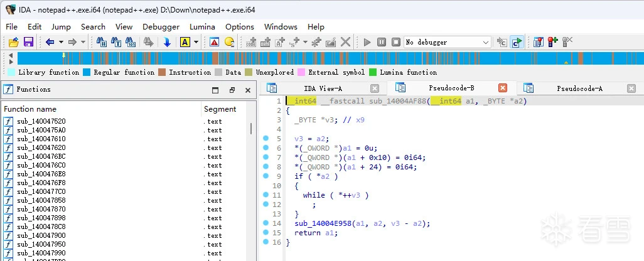Image resolution: width=644 pixels, height=261 pixels.
Task: Open the Edit menu
Action: point(35,27)
